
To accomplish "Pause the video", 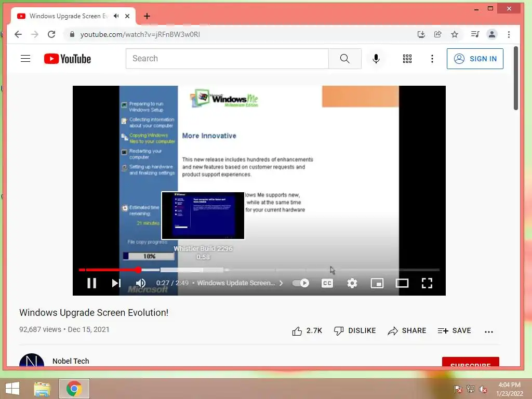I will click(91, 283).
